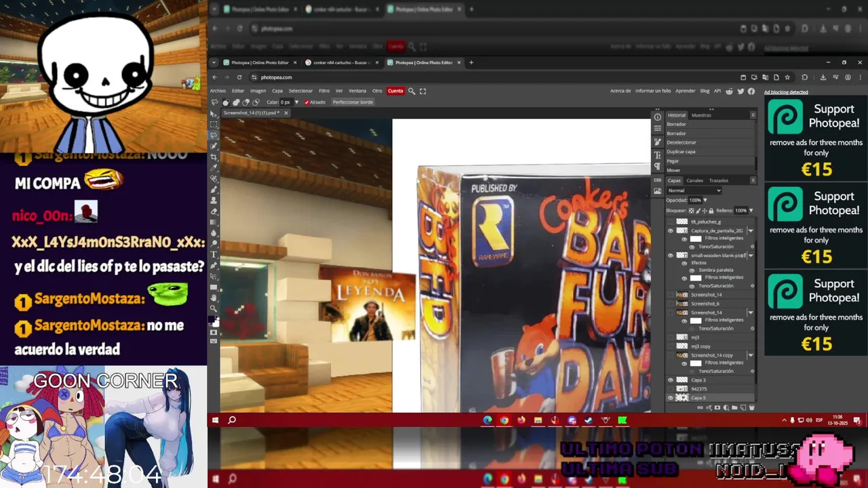868x488 pixels.
Task: Show the 942375 layer
Action: coord(670,389)
